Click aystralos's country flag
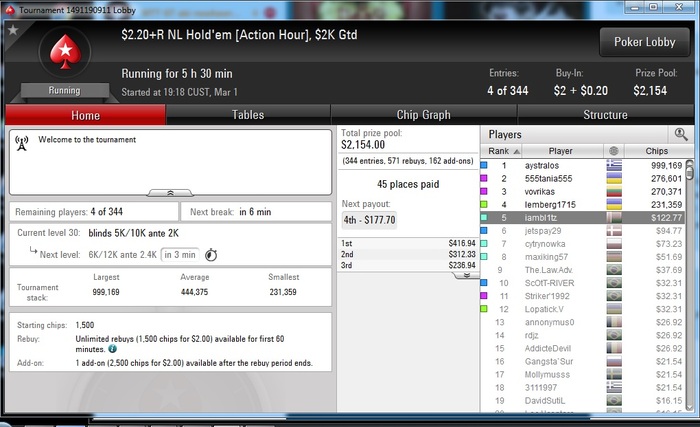 tap(614, 165)
